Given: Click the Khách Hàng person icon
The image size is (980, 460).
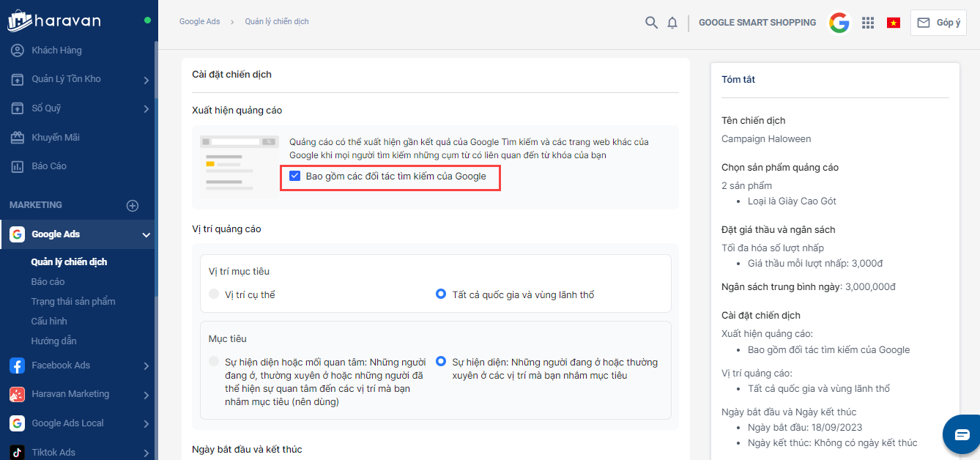Looking at the screenshot, I should coord(18,51).
